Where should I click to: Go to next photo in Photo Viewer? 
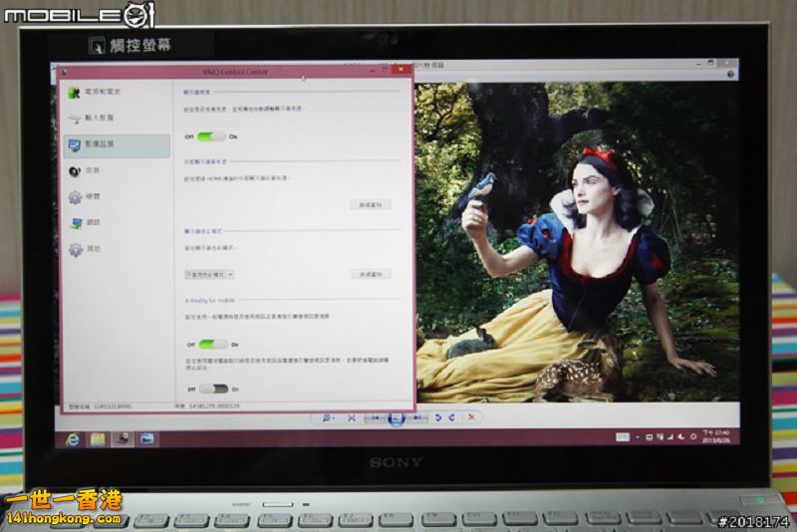(417, 417)
